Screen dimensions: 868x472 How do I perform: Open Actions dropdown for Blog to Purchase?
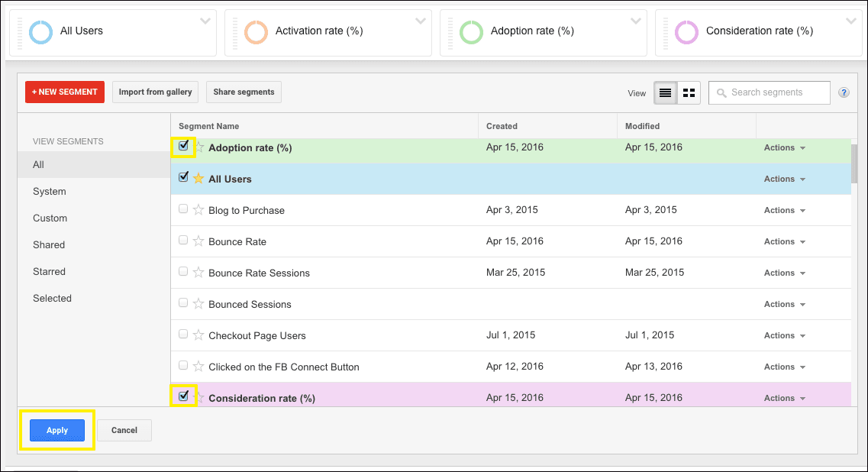pyautogui.click(x=784, y=210)
